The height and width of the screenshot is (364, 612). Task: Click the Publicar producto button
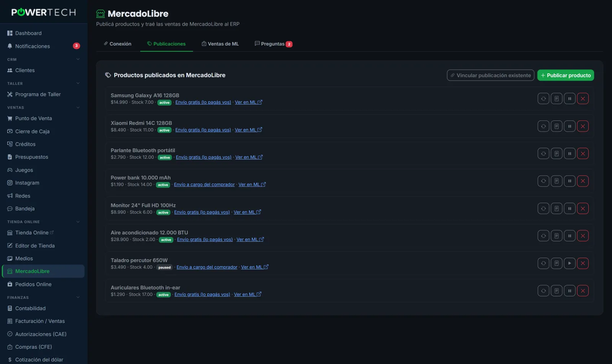coord(566,75)
